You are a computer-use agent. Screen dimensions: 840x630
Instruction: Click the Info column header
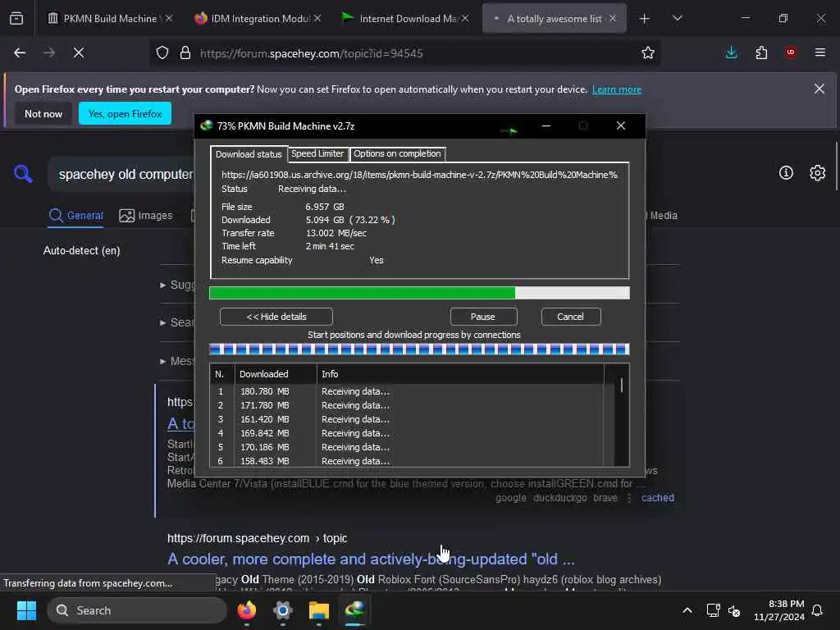coord(459,374)
